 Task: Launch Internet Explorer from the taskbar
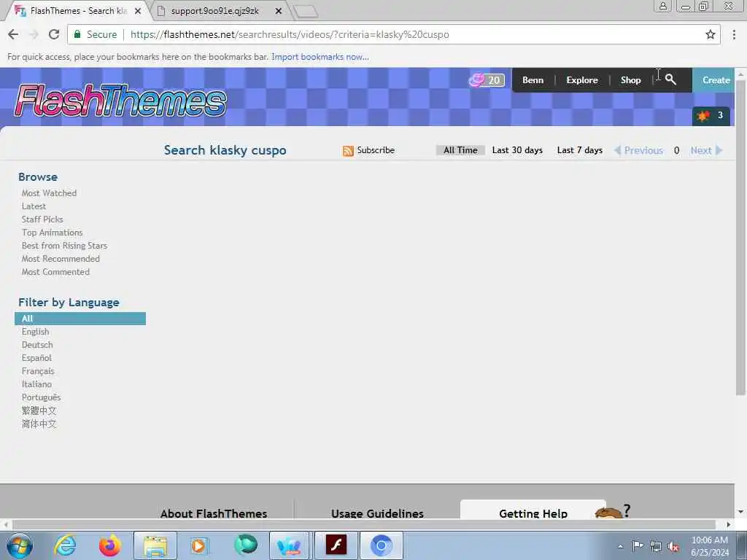pyautogui.click(x=65, y=545)
